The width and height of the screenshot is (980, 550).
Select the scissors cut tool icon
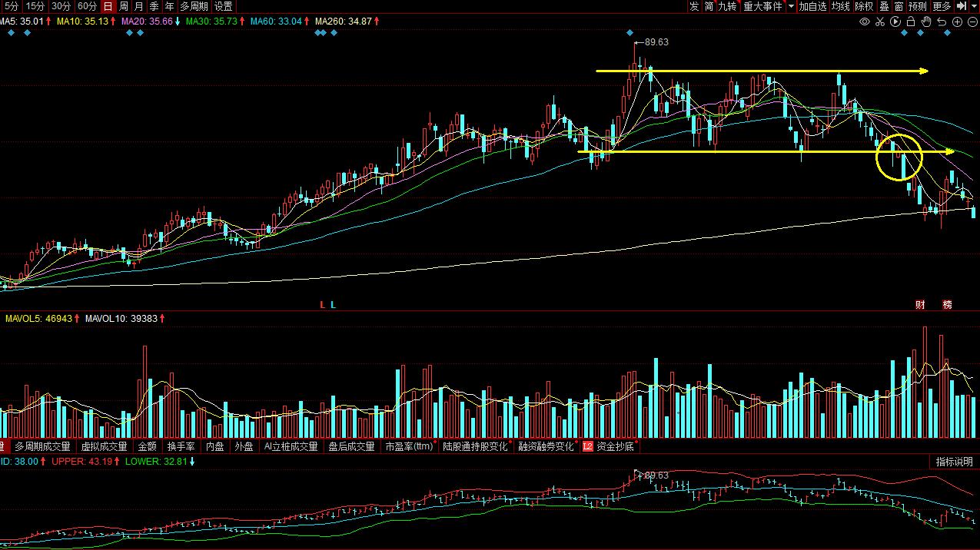tap(880, 22)
